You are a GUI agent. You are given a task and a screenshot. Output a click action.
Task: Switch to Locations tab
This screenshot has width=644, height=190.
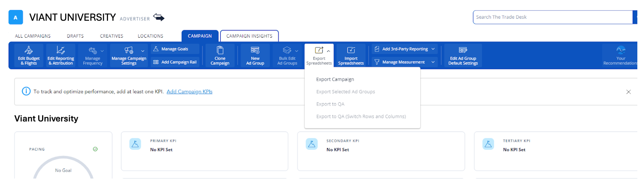pyautogui.click(x=150, y=36)
